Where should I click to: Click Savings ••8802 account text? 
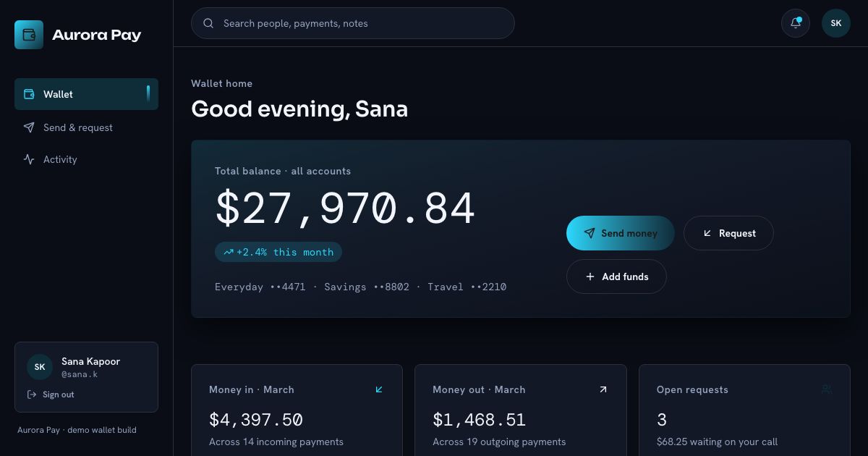click(367, 287)
